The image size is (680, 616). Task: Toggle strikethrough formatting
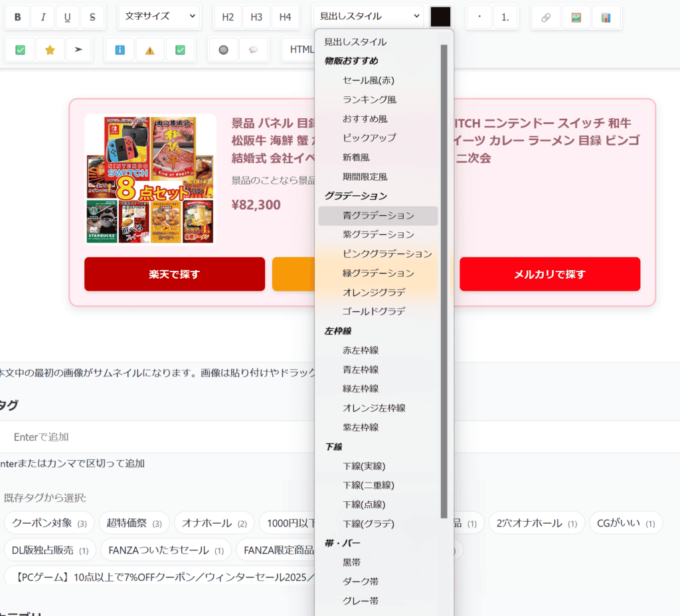click(92, 17)
